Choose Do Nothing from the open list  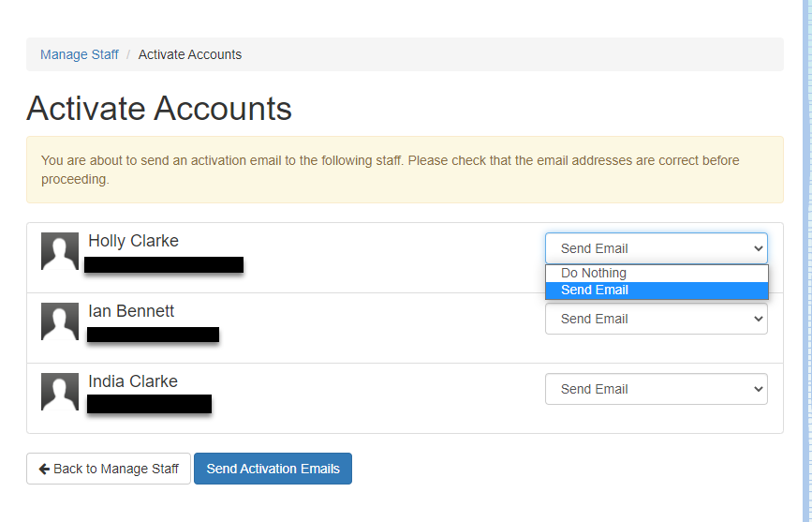pyautogui.click(x=594, y=273)
